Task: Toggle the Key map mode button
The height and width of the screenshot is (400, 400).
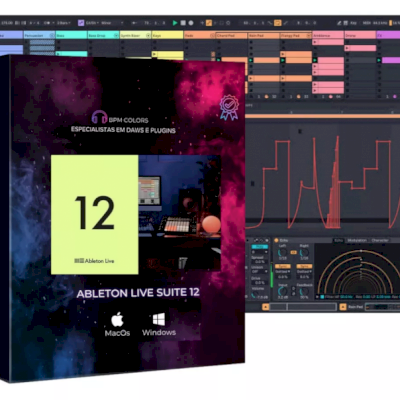Action: click(x=353, y=23)
